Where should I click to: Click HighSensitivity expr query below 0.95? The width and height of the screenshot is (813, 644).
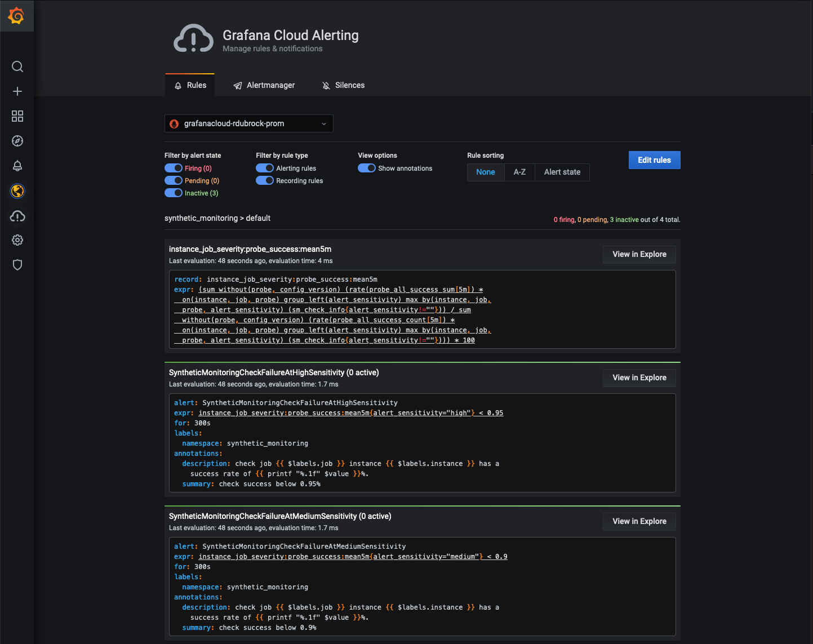(351, 413)
